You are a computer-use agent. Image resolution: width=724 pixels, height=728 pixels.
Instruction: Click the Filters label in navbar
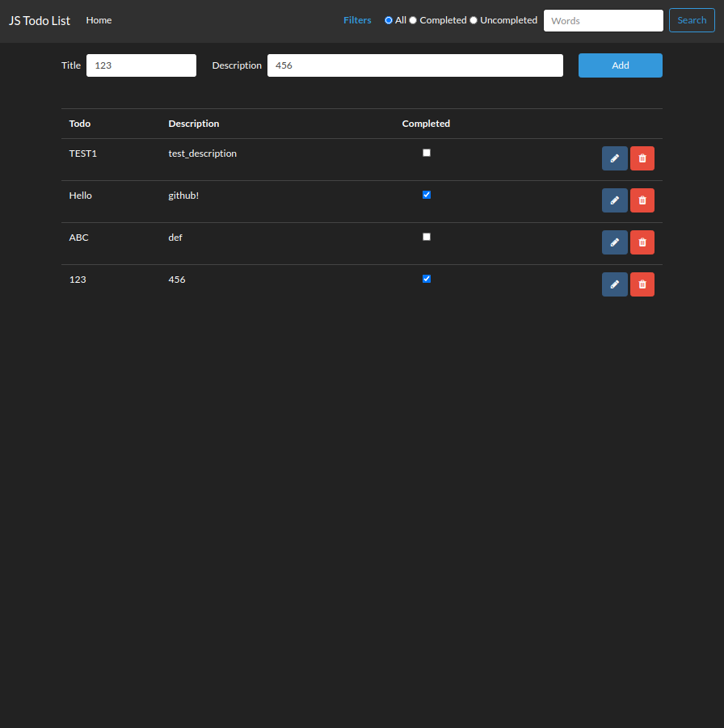[357, 20]
